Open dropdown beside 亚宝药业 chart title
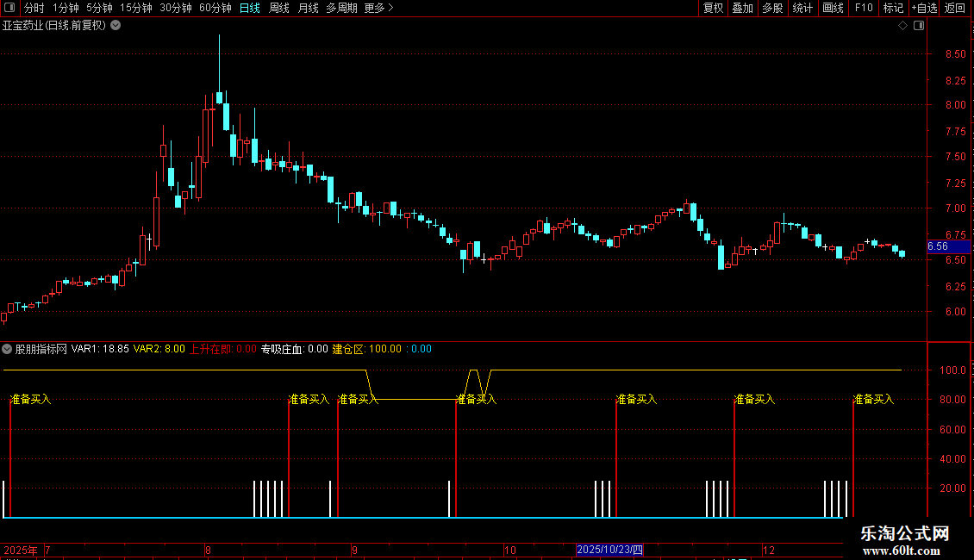 point(116,26)
